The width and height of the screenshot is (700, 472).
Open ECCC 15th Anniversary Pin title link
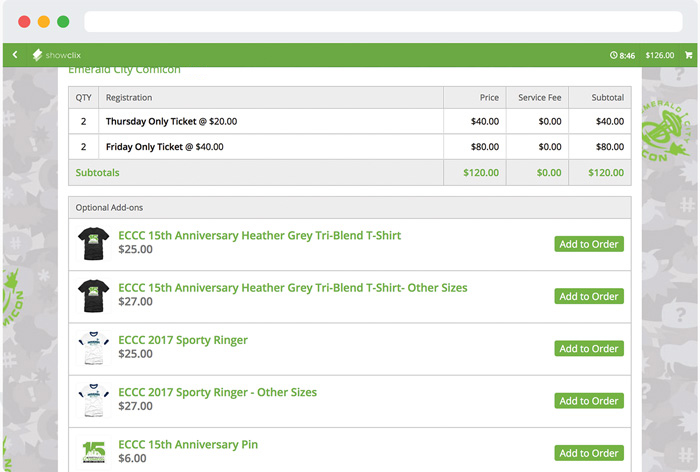click(x=188, y=445)
